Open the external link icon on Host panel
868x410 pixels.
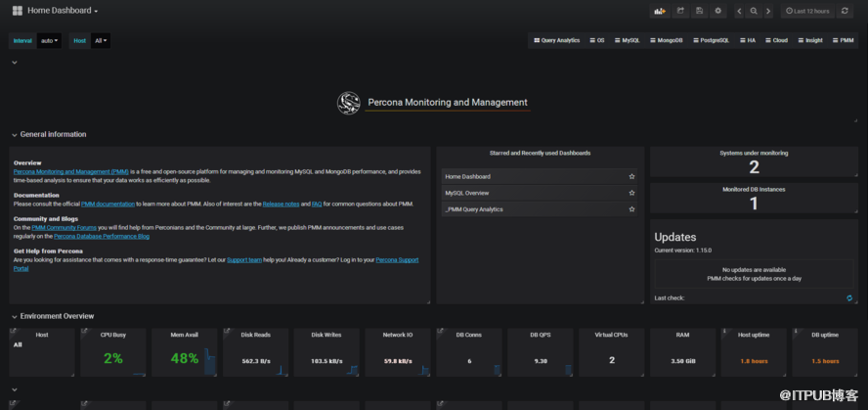pos(13,332)
